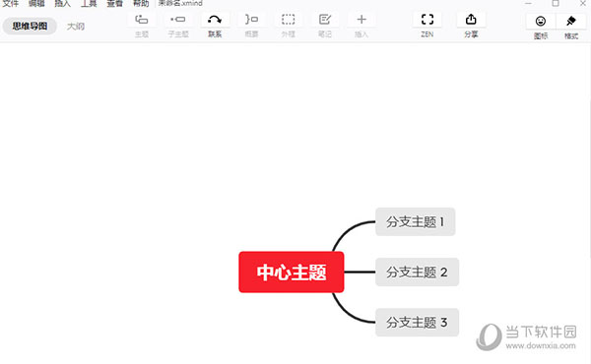Select the Relationship (联系) arrow tool
The image size is (591, 364).
coord(215,20)
